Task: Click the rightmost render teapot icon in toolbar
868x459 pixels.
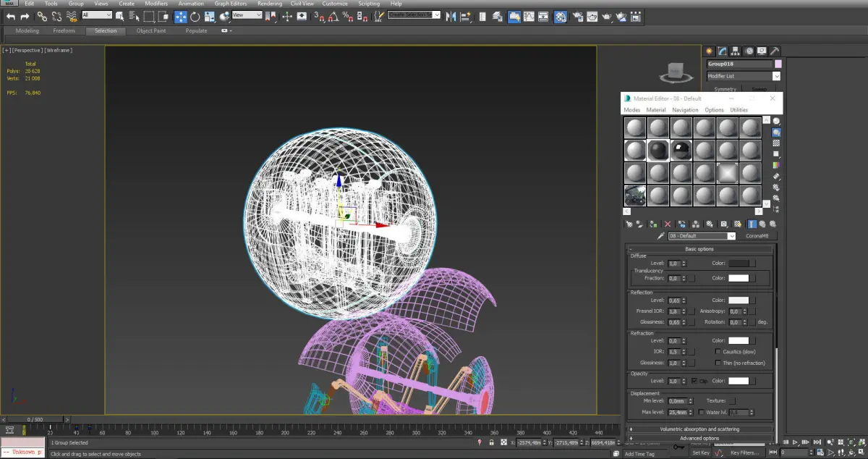Action: [x=621, y=16]
